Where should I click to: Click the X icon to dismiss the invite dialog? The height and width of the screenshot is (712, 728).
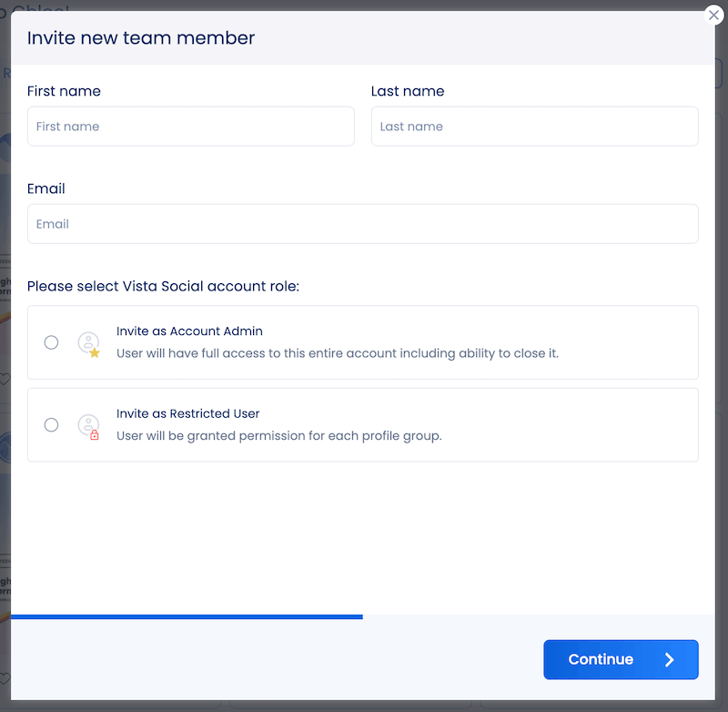coord(714,15)
